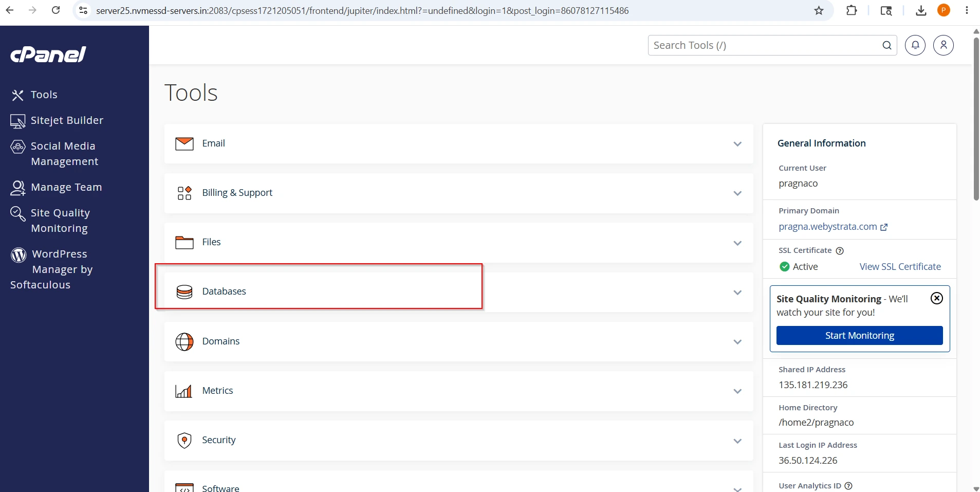Viewport: 980px width, 492px height.
Task: Expand the Security section chevron
Action: tap(737, 441)
